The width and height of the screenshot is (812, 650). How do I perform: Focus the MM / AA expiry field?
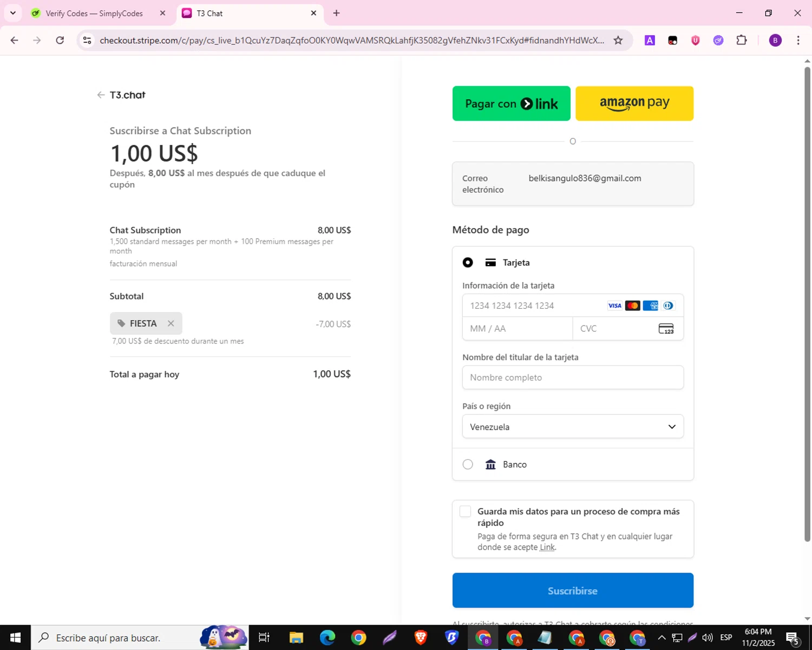click(x=518, y=328)
